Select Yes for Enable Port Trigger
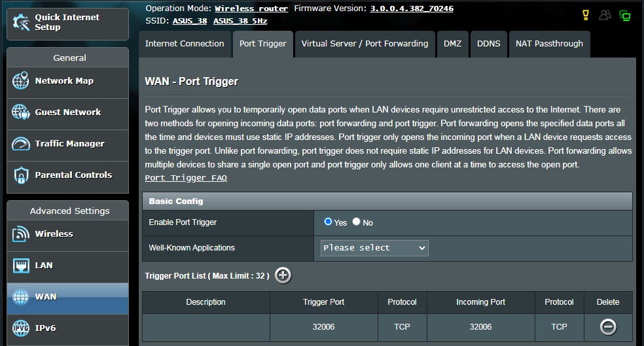The height and width of the screenshot is (346, 644). click(x=328, y=222)
